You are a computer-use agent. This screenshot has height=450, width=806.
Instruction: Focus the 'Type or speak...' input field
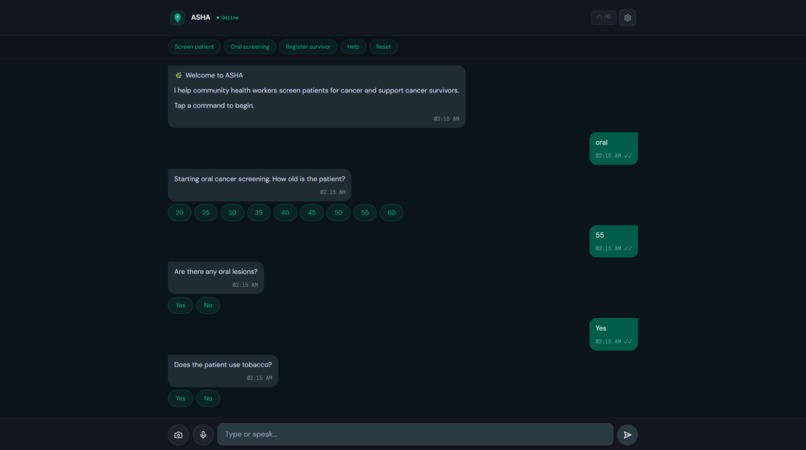click(415, 435)
